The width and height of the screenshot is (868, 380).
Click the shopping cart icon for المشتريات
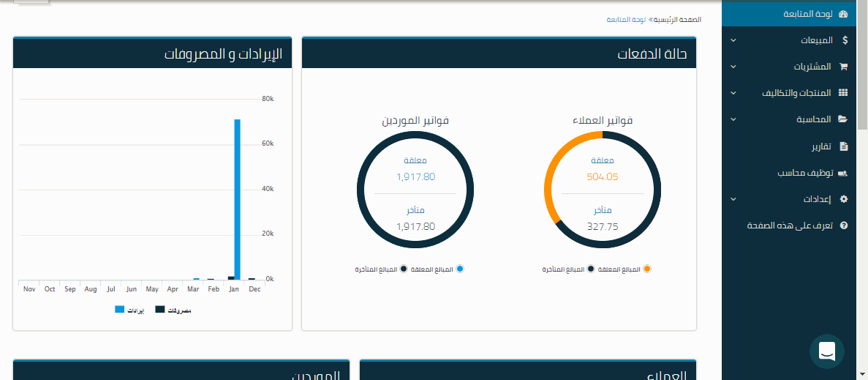pyautogui.click(x=843, y=67)
